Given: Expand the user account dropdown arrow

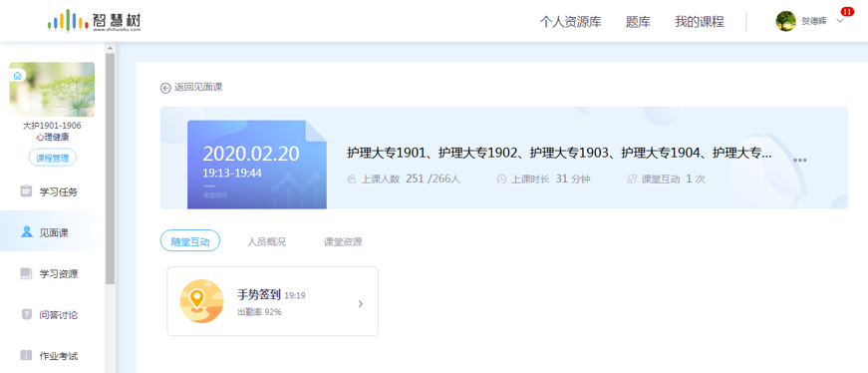Looking at the screenshot, I should click(840, 21).
